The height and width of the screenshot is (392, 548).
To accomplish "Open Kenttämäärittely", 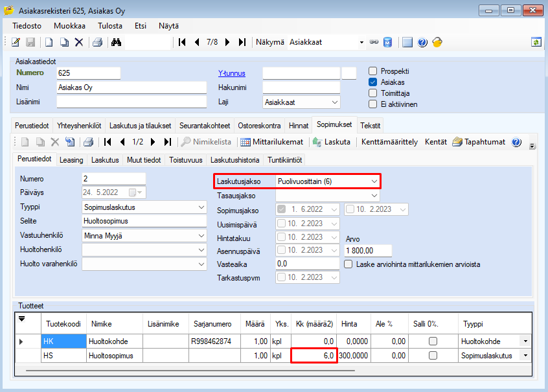I will click(x=389, y=142).
